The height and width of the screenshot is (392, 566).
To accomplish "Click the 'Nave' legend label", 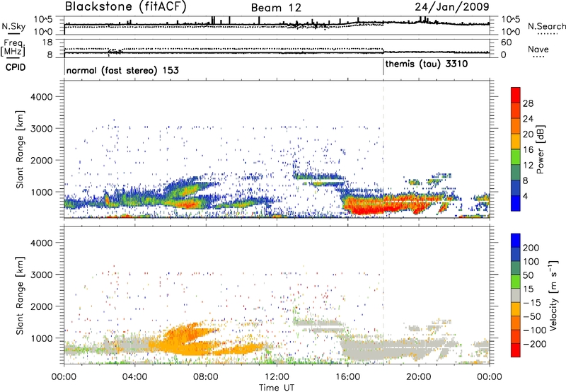I will tap(538, 49).
